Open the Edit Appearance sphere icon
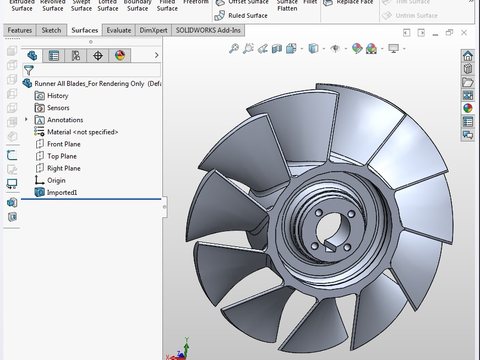This screenshot has width=480, height=360. coord(357,49)
